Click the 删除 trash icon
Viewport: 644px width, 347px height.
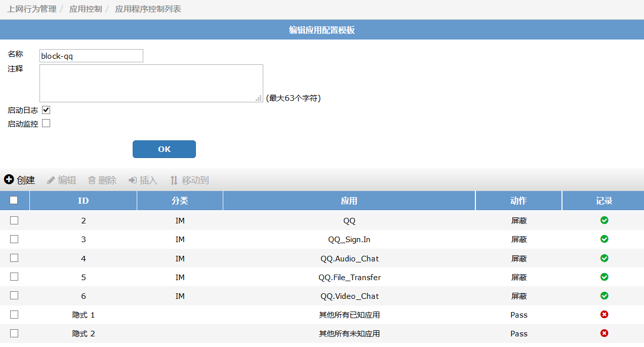(x=92, y=180)
